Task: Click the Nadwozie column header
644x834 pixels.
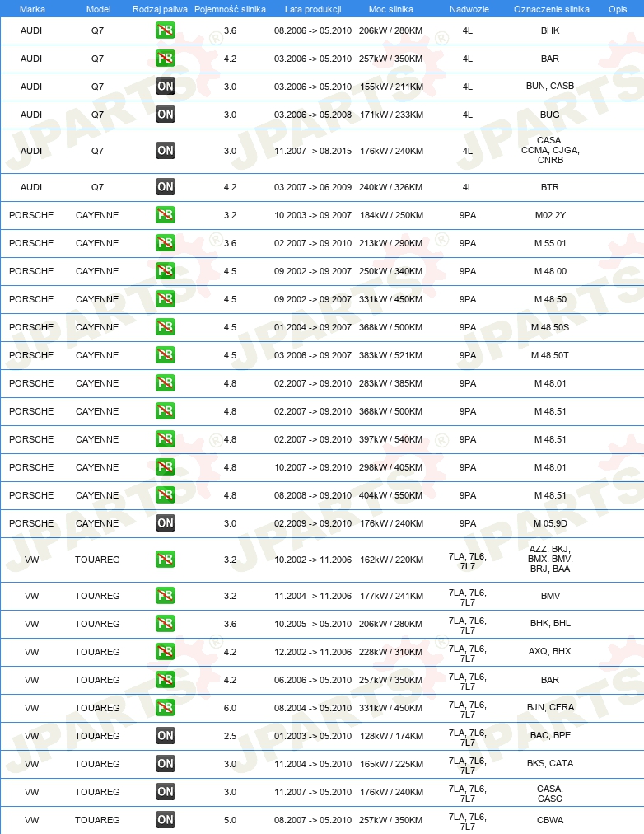Action: point(469,9)
